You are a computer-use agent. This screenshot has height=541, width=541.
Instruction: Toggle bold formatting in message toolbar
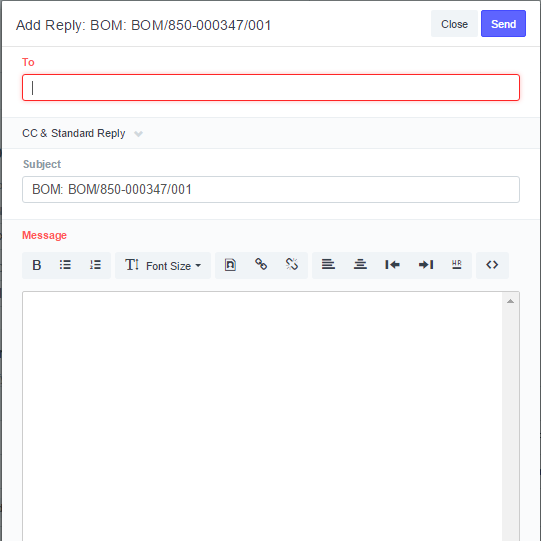click(x=37, y=265)
